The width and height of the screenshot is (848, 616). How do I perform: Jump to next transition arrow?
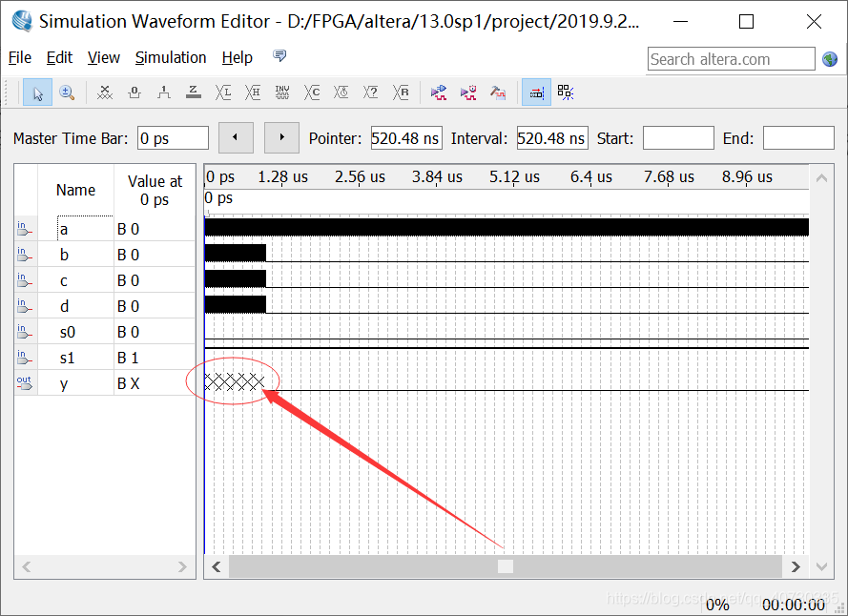coord(281,138)
